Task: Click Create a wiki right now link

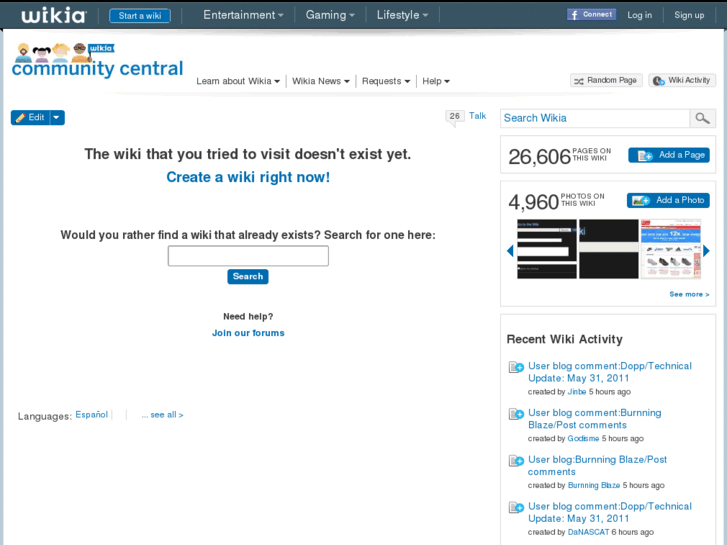Action: coord(248,177)
